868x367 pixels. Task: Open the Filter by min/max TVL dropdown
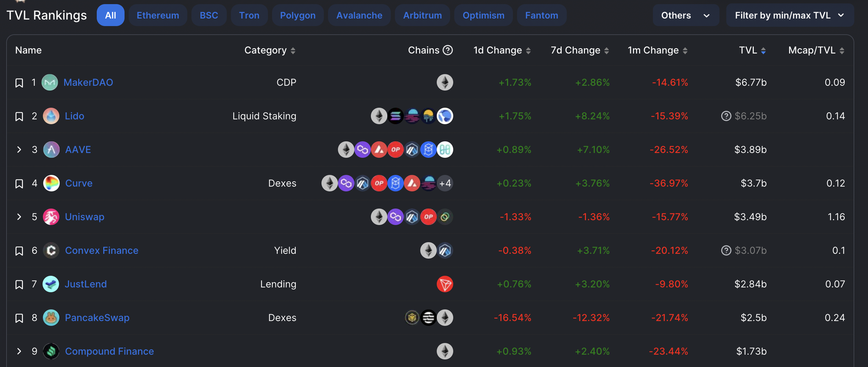pyautogui.click(x=789, y=15)
